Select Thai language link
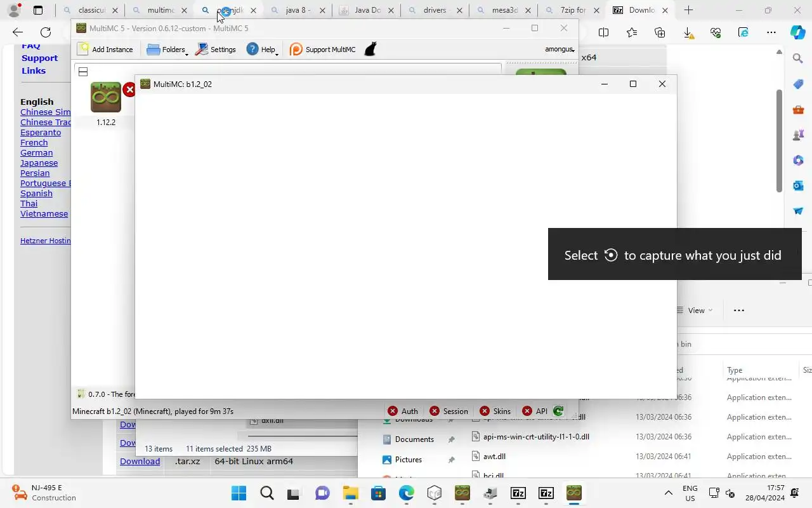 [x=29, y=203]
